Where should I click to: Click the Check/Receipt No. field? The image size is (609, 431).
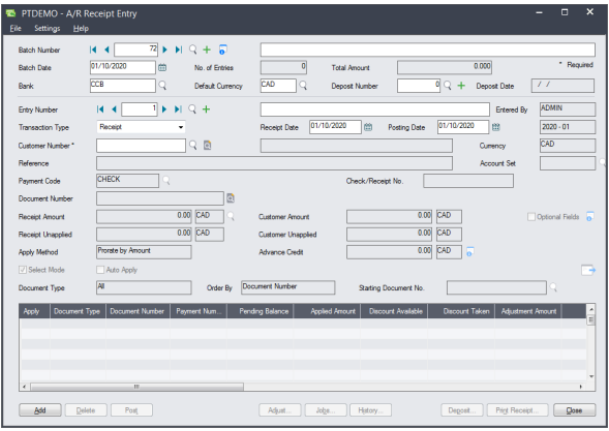tap(468, 181)
